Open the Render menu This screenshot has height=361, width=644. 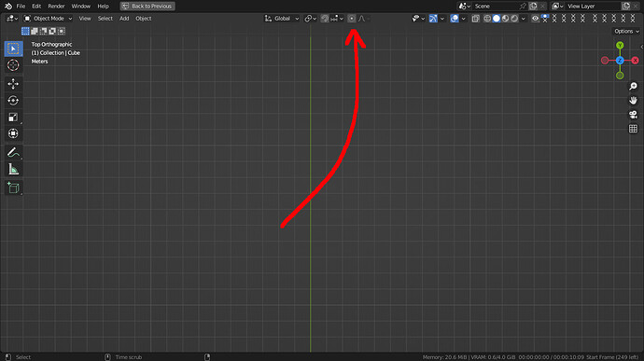pos(56,7)
